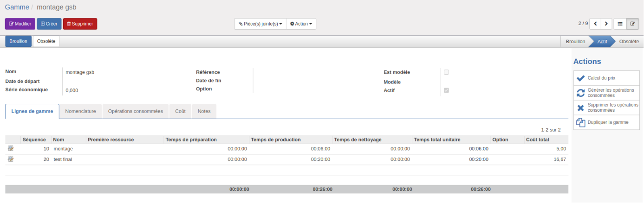Go to the previous record arrow

tap(595, 24)
